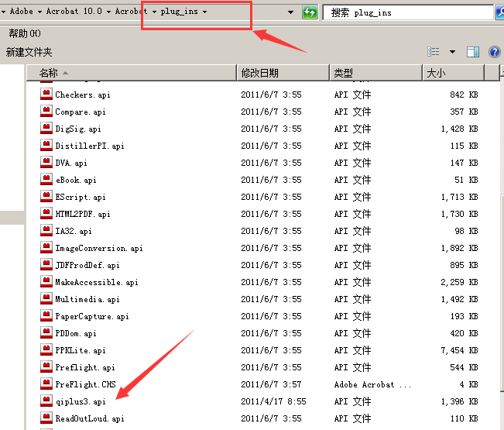Click the DVA.api file icon
The image size is (504, 430).
46,163
